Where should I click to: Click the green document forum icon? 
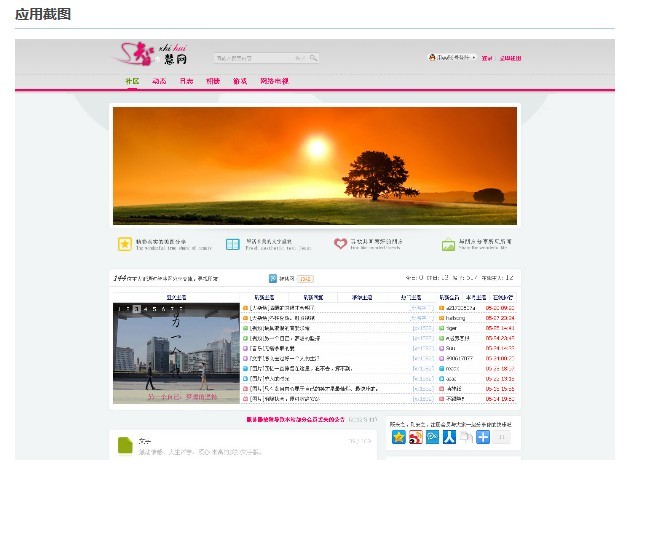[x=125, y=445]
